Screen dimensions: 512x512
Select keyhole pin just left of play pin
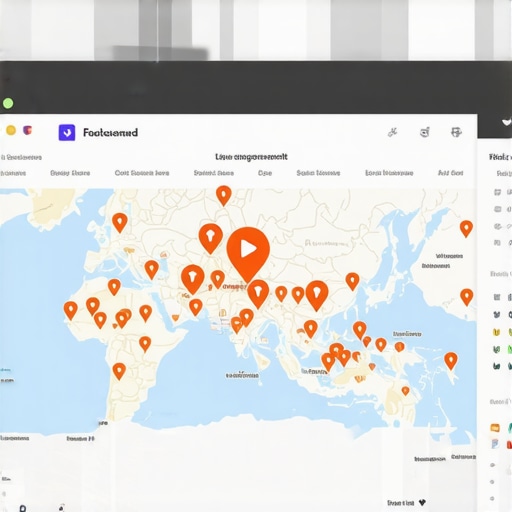pos(211,239)
